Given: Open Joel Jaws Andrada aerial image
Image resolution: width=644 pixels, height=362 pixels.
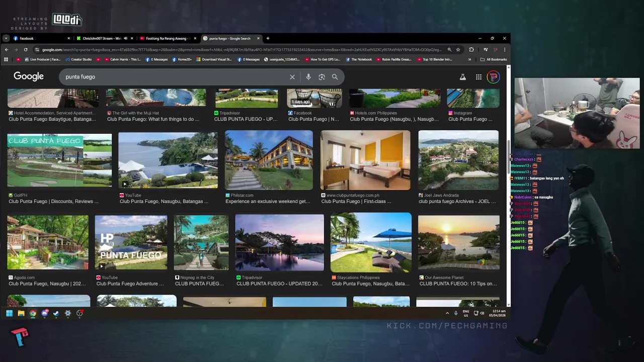Looking at the screenshot, I should coord(458,160).
